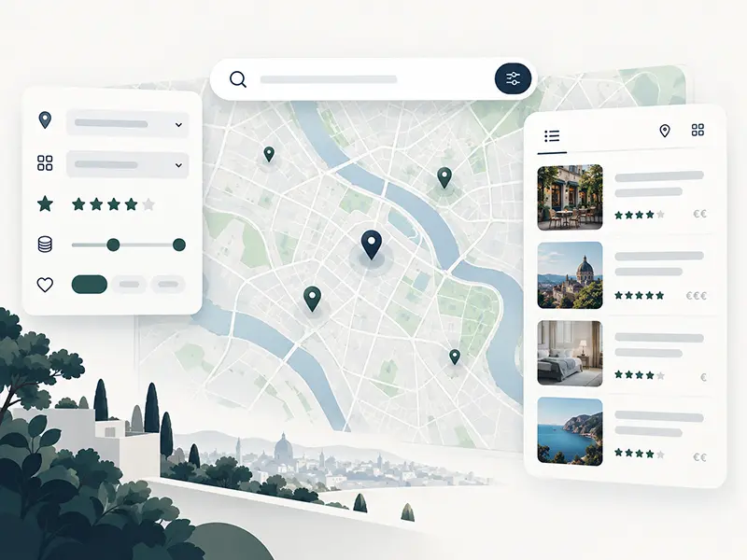
Task: Click the coin stack price icon
Action: click(45, 245)
